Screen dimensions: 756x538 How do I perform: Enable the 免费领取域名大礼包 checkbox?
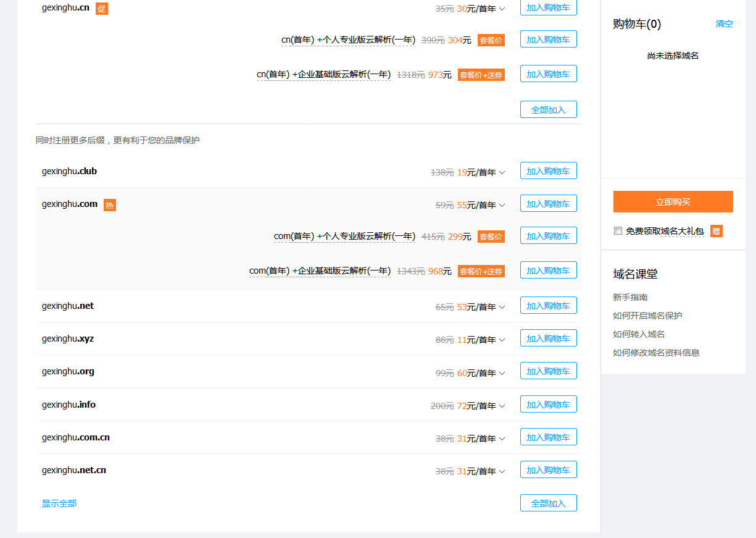click(618, 230)
